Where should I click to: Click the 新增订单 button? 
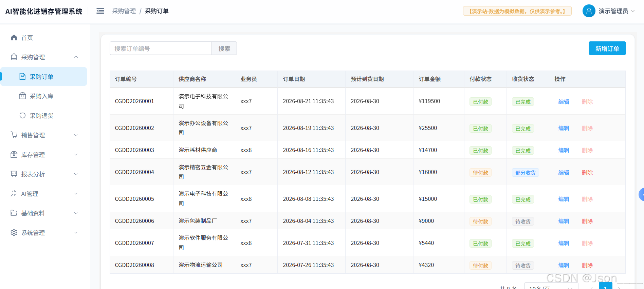(607, 49)
